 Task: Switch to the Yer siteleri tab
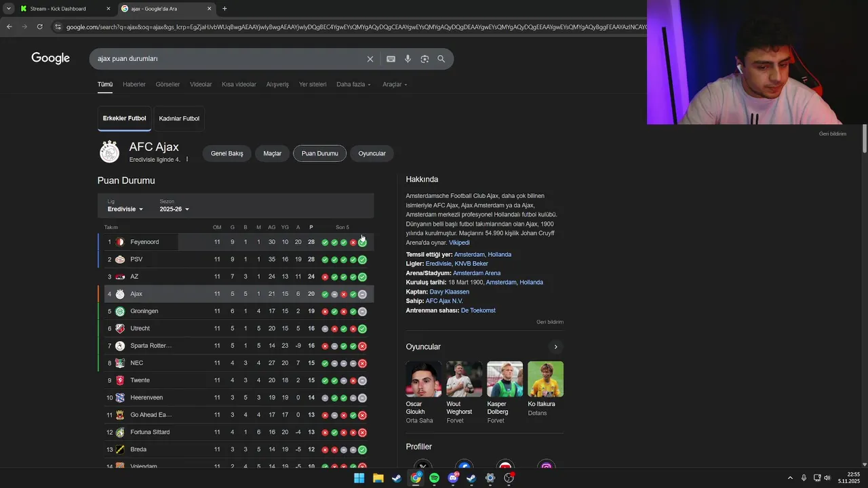(313, 85)
